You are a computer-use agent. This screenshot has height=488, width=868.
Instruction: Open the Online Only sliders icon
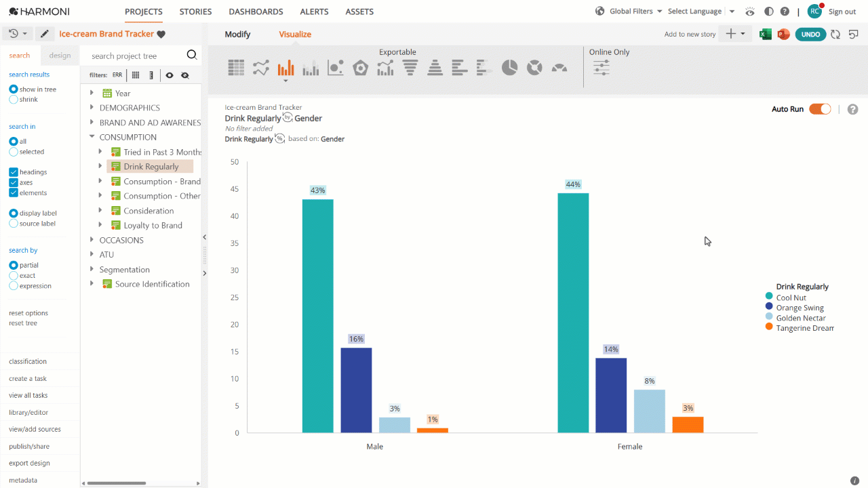pyautogui.click(x=601, y=67)
